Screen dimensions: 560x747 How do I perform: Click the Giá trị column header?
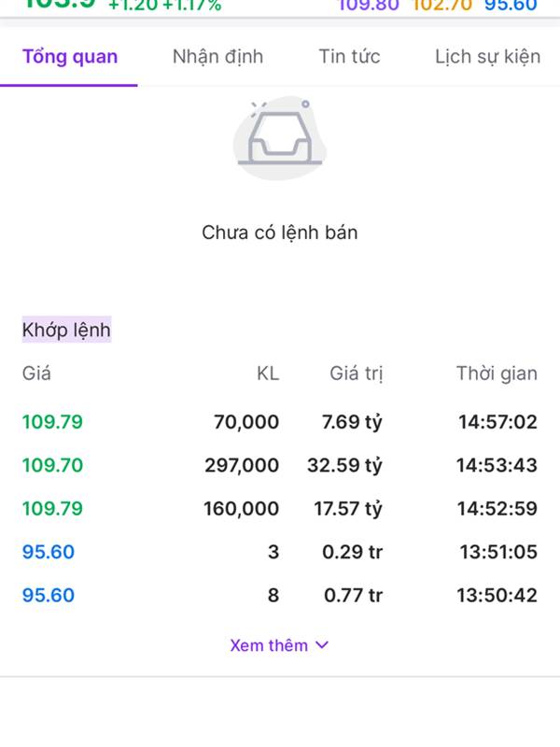click(356, 373)
